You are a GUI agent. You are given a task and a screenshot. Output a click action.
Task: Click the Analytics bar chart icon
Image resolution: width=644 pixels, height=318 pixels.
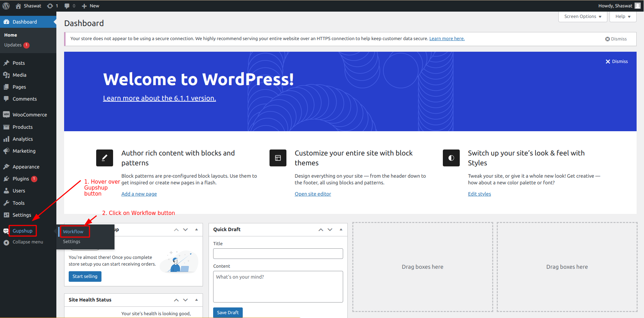[x=6, y=139]
